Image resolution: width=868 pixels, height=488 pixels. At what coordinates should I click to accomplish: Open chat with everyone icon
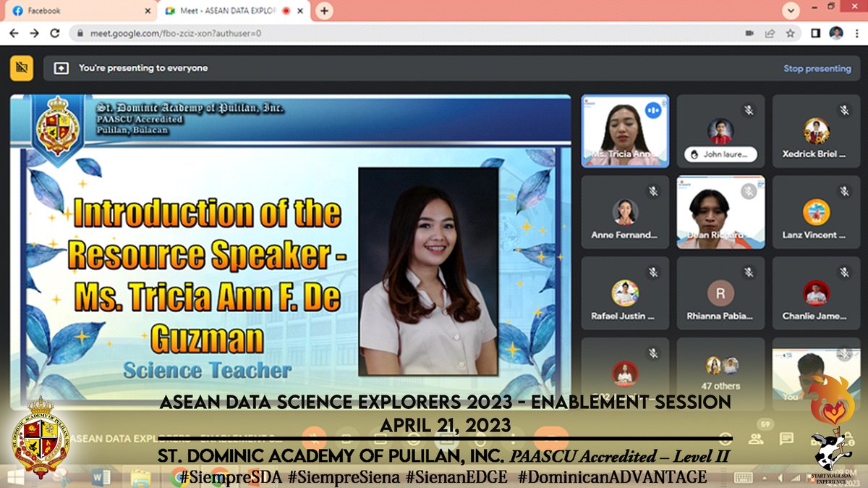[786, 439]
